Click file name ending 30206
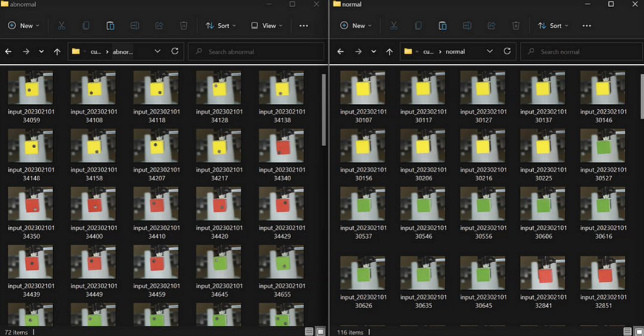Image resolution: width=644 pixels, height=336 pixels. (423, 174)
